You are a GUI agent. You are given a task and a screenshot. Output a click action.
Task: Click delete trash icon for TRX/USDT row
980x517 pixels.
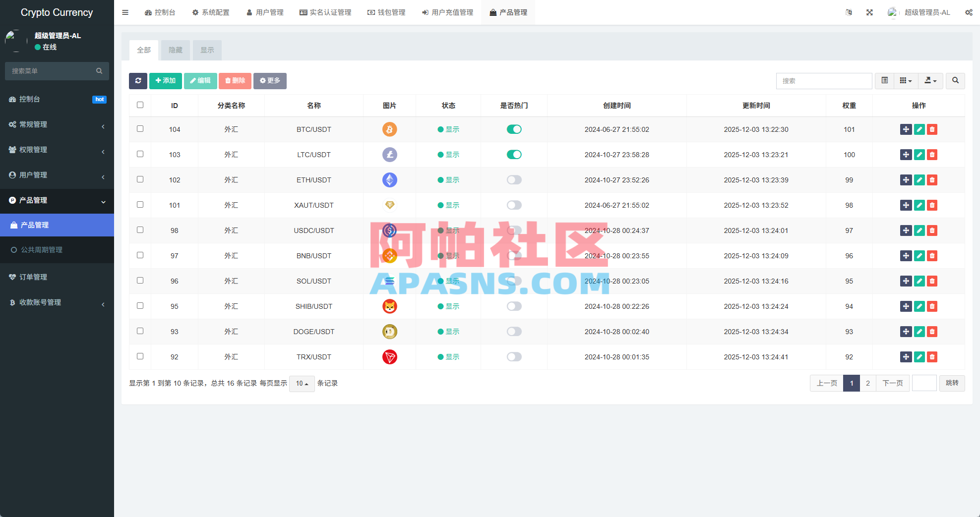click(932, 357)
